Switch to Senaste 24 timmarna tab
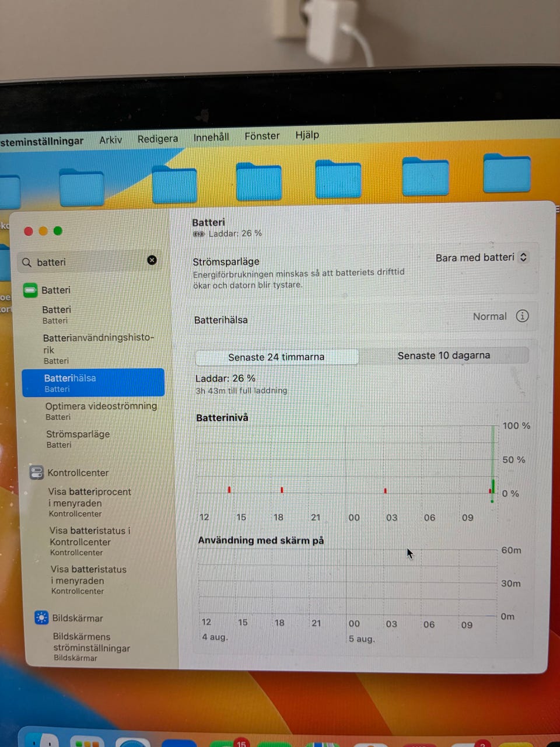Screen dimensions: 560x747 (x=276, y=357)
